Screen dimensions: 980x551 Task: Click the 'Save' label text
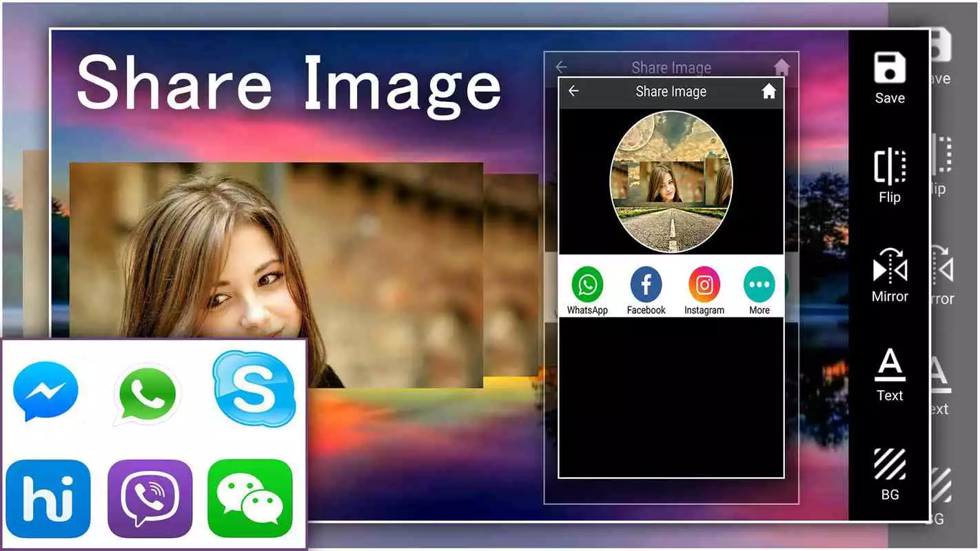click(x=890, y=98)
